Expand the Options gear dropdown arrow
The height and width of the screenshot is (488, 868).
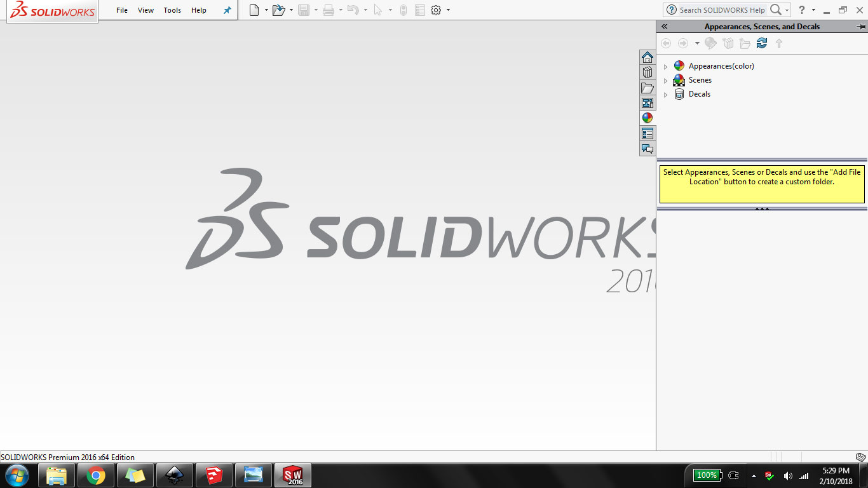448,10
